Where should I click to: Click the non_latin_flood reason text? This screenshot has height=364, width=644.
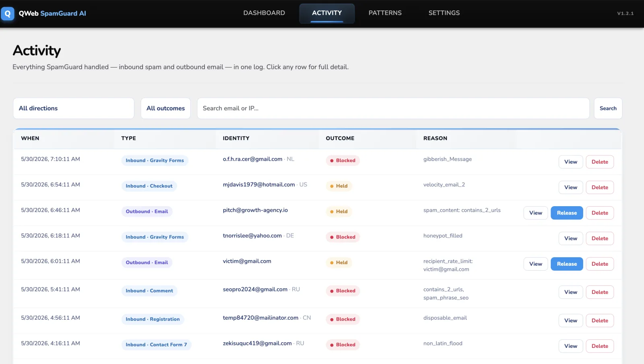click(x=443, y=343)
